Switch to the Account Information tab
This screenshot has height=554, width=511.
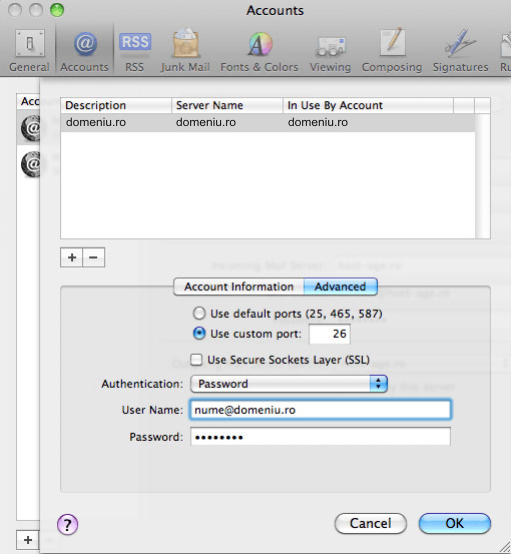click(x=239, y=287)
